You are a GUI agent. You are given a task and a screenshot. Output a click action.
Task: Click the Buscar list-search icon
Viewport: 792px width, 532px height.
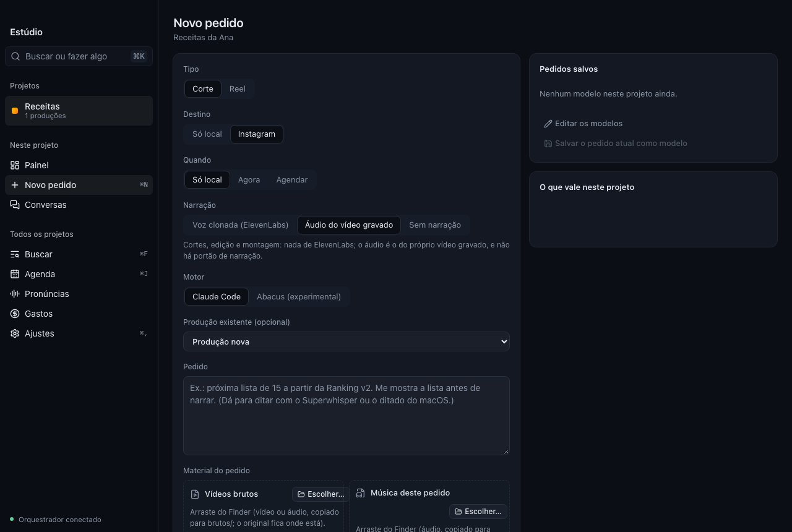(15, 254)
